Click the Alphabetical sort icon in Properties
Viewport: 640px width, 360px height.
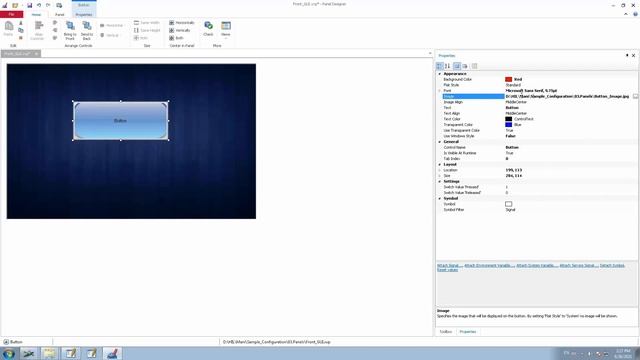(x=447, y=66)
